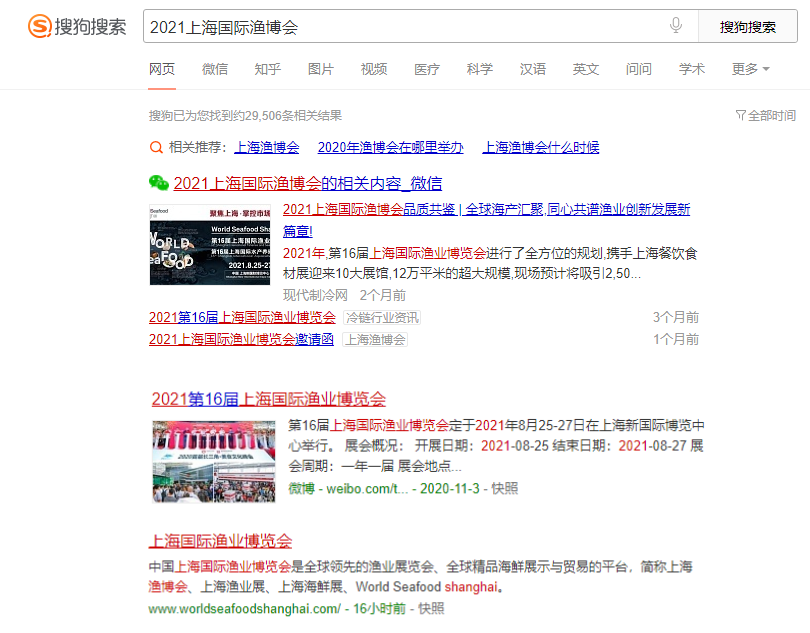Screen dimensions: 810x633
Task: Click the WeChat icon beside first result
Action: [159, 183]
